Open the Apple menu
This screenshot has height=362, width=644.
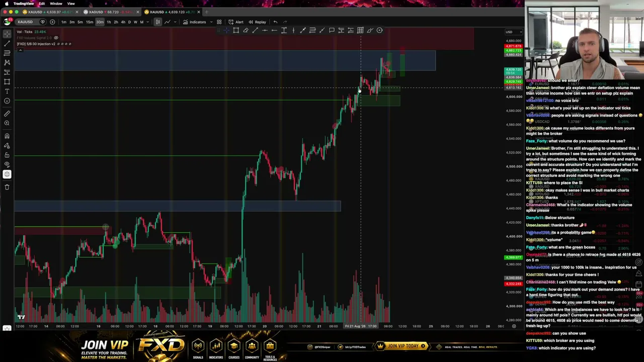pos(6,4)
